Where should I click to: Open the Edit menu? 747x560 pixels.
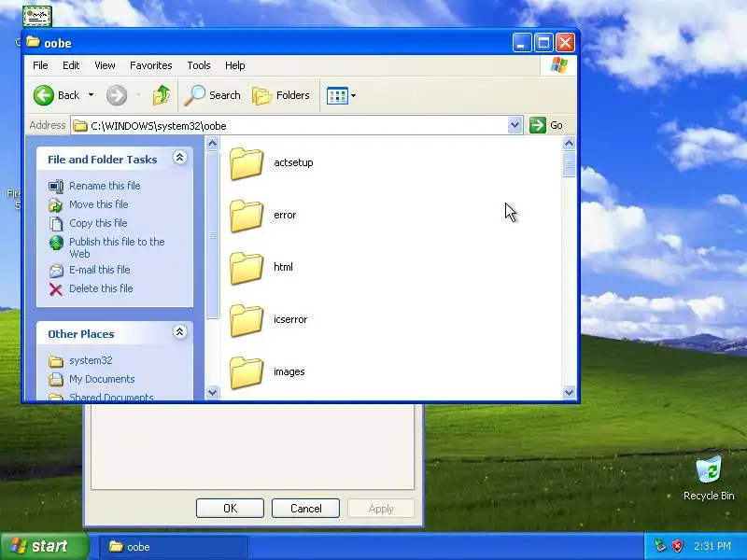click(71, 65)
